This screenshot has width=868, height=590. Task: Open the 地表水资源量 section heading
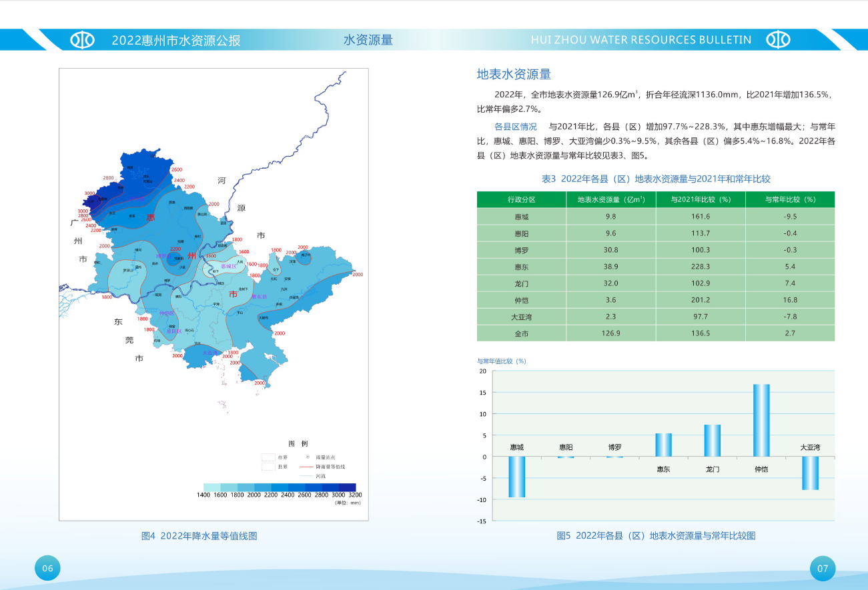click(514, 73)
